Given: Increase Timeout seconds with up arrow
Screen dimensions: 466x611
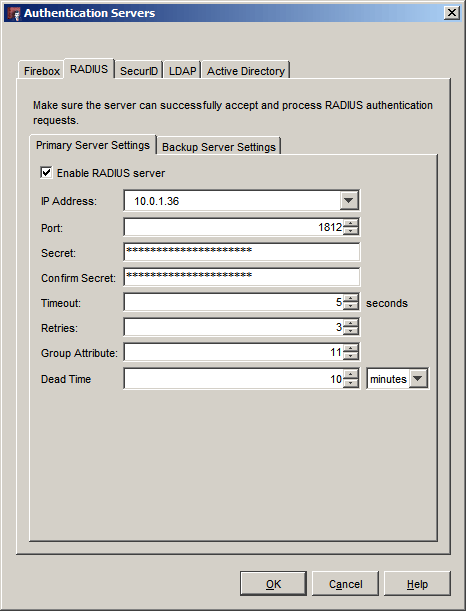Looking at the screenshot, I should click(x=351, y=298).
